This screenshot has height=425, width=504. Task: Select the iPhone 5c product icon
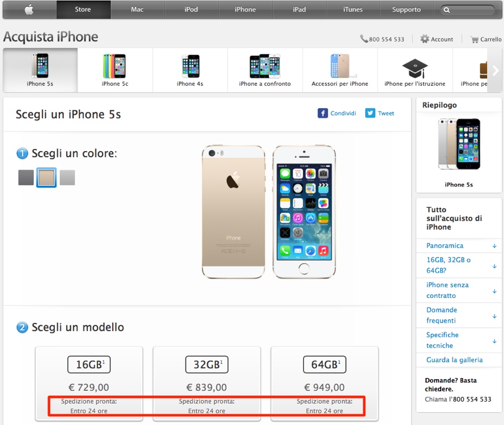[114, 66]
